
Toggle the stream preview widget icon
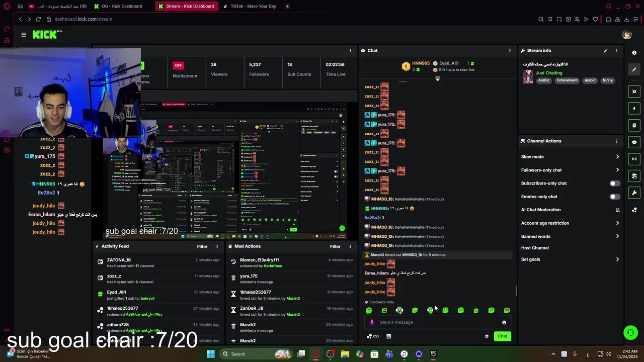point(634,92)
